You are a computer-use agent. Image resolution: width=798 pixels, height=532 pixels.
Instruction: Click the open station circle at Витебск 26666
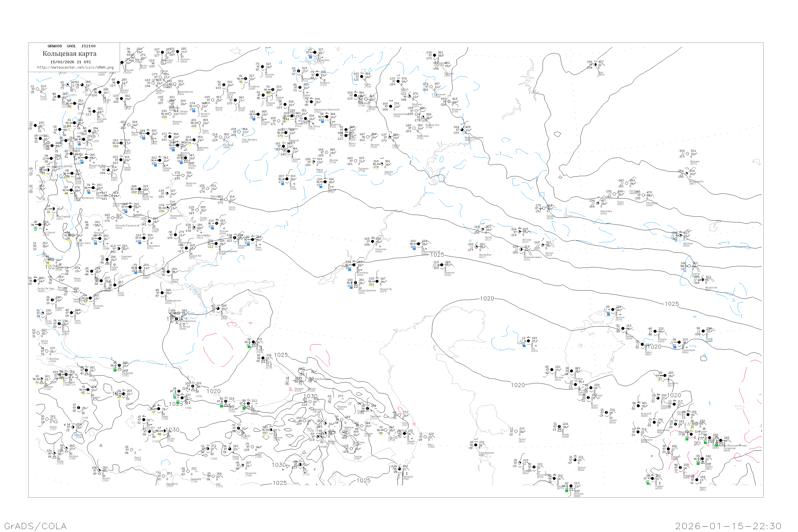[x=198, y=106]
